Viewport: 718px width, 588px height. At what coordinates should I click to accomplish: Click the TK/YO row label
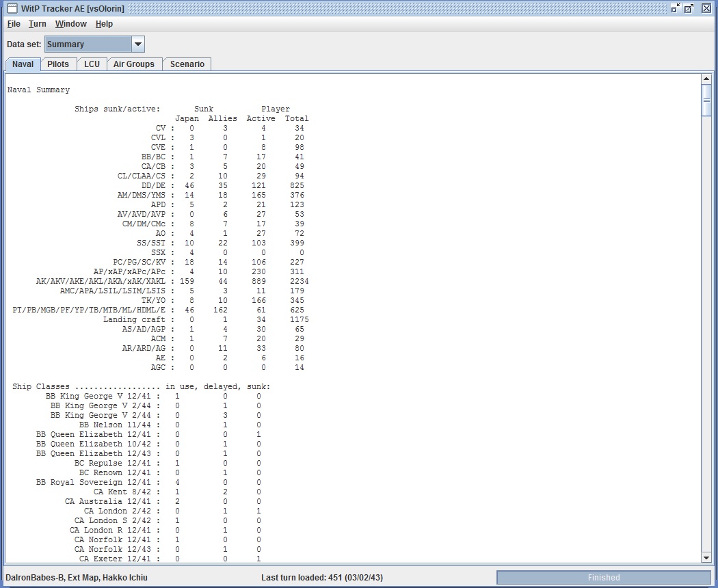click(x=153, y=300)
